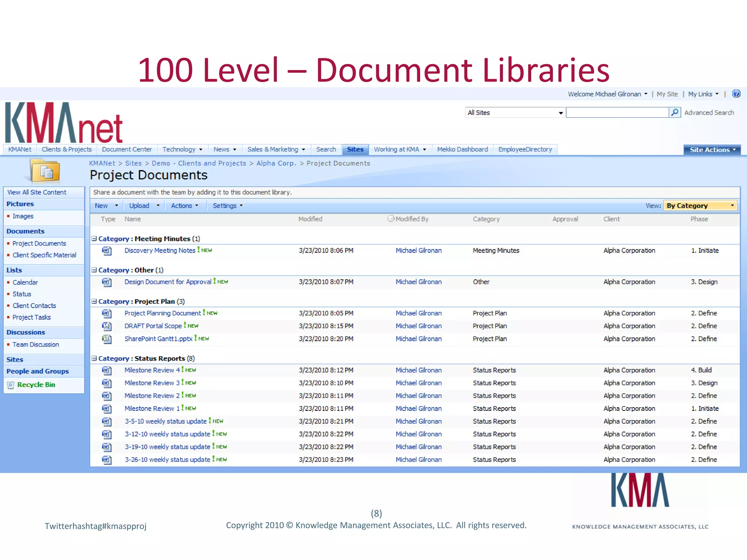This screenshot has height=560, width=747.
Task: Open the Mekko Dashboard tab
Action: coord(462,149)
